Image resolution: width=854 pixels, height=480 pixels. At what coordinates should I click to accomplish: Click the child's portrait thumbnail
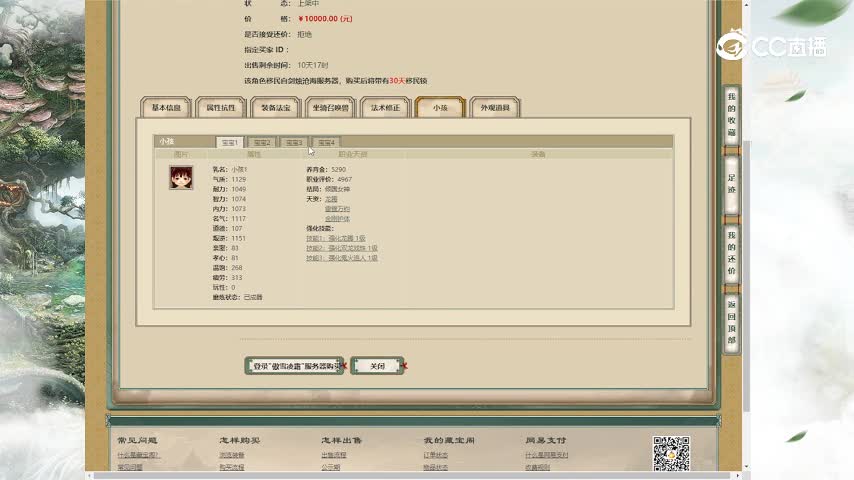pyautogui.click(x=181, y=178)
